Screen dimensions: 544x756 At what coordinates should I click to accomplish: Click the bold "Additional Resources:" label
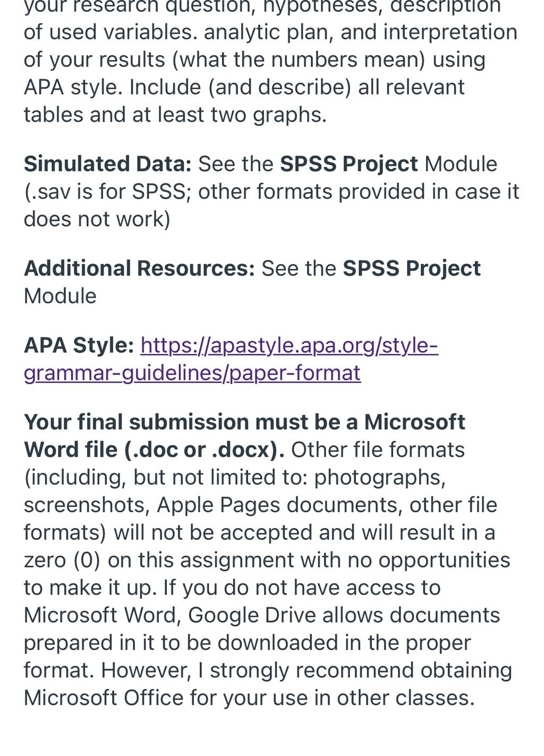click(x=140, y=268)
